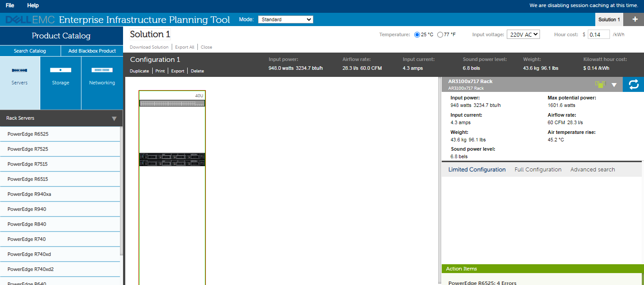Select the upper server in the rack
The image size is (644, 285).
tap(172, 156)
